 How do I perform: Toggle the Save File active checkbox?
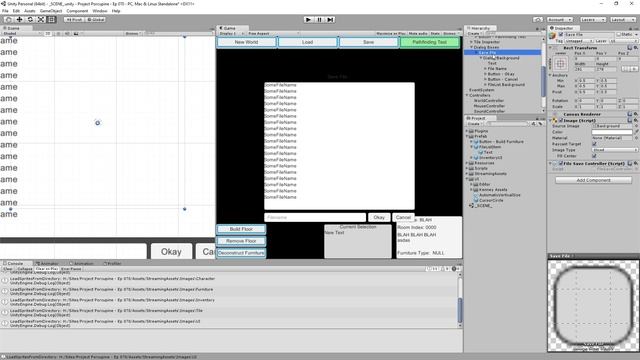tap(561, 35)
